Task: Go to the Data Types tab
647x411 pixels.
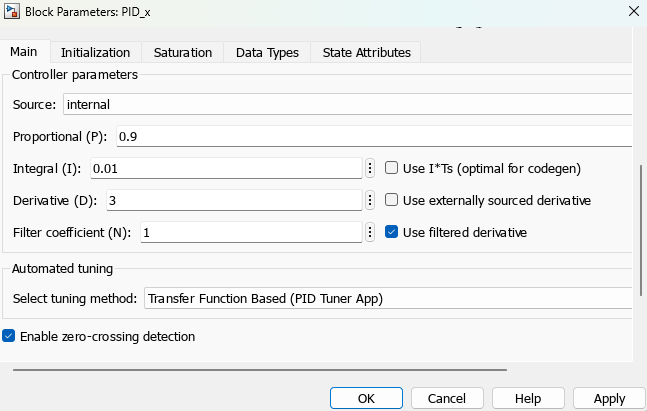Action: point(267,52)
